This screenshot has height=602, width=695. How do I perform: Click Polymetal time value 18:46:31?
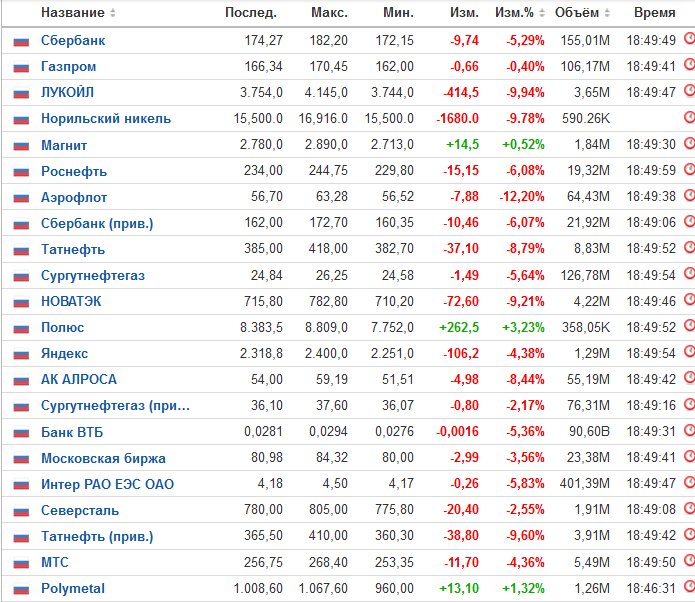pos(651,588)
